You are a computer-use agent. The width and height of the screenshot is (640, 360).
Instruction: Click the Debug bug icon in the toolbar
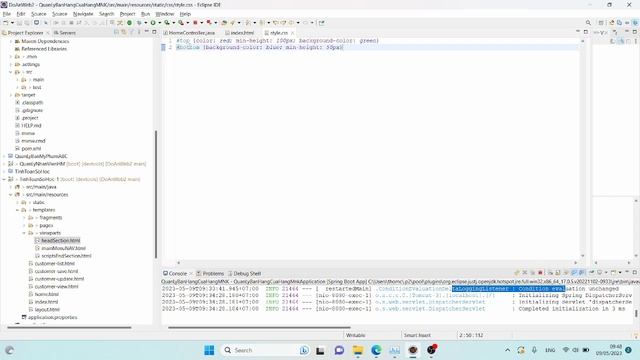click(139, 23)
